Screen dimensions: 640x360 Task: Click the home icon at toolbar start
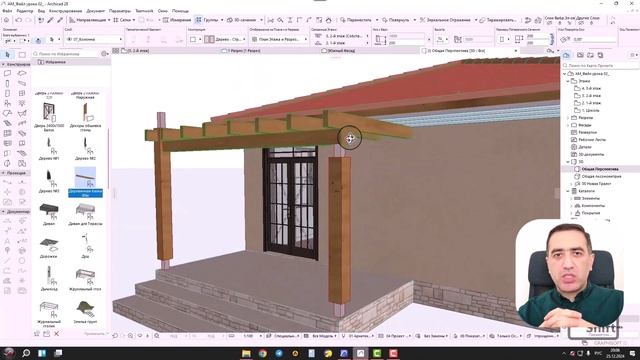pos(7,20)
